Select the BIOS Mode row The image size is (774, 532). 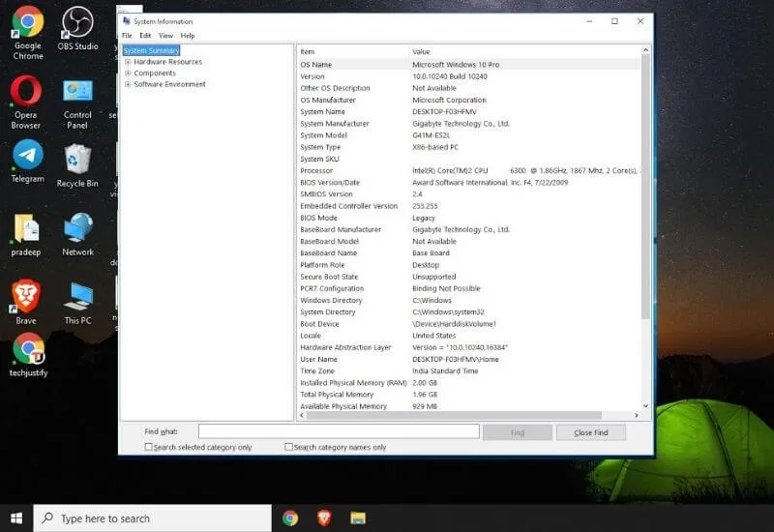pos(469,218)
